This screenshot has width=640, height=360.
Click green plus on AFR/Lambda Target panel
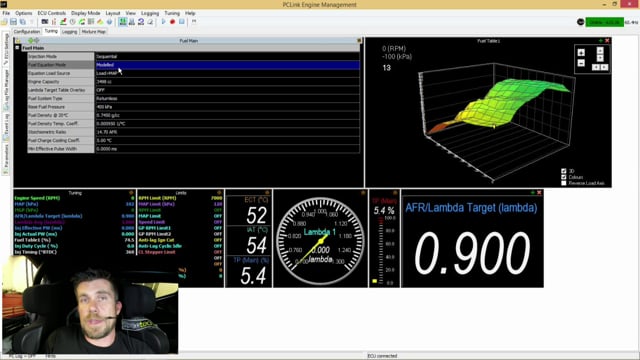pos(532,192)
